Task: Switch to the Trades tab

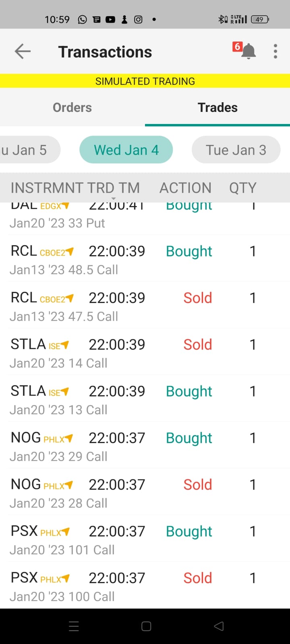Action: (x=217, y=107)
